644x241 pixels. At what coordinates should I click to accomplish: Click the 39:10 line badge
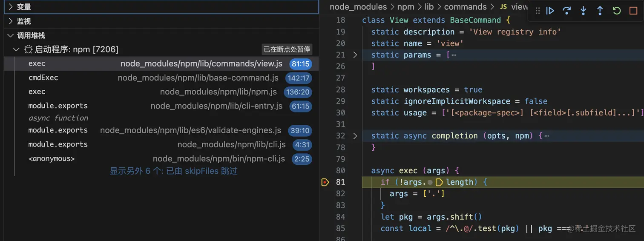pyautogui.click(x=300, y=130)
